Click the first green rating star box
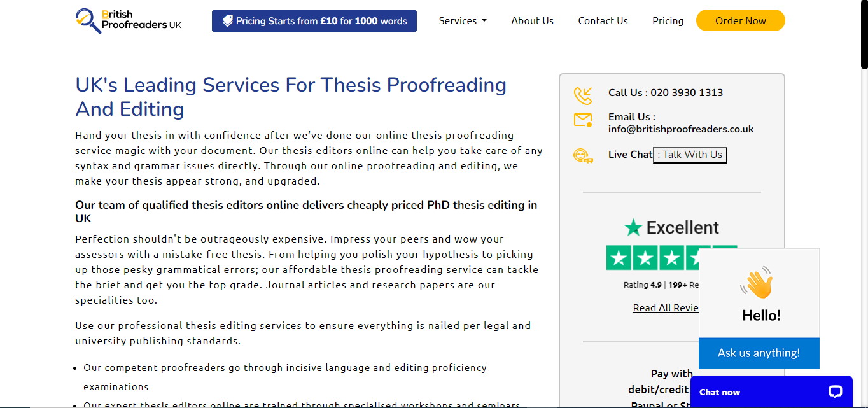Viewport: 868px width, 408px height. [x=619, y=258]
